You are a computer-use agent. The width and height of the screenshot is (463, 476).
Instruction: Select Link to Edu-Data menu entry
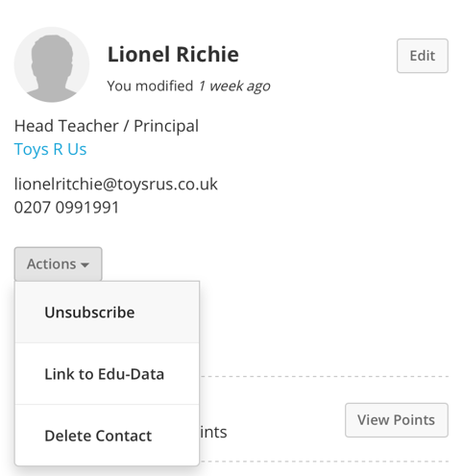click(x=107, y=374)
